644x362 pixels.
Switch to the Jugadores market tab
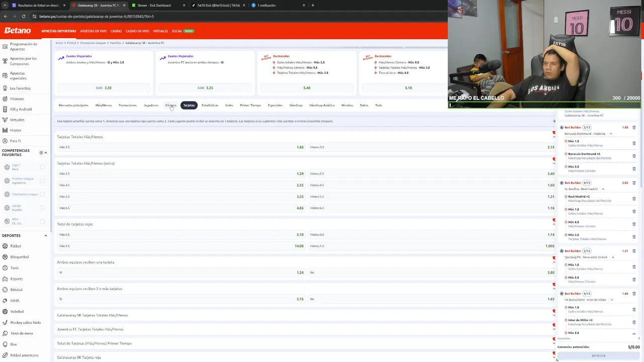[x=151, y=105]
